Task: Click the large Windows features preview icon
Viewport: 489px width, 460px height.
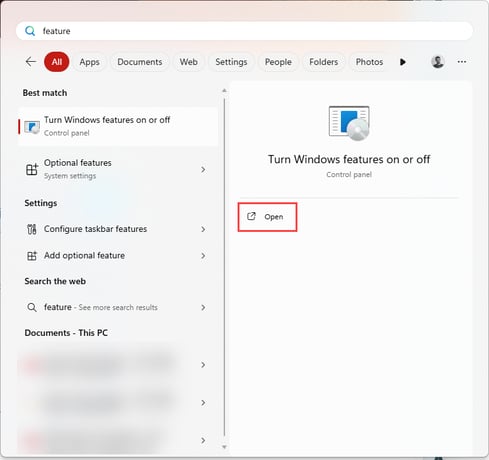Action: 349,123
